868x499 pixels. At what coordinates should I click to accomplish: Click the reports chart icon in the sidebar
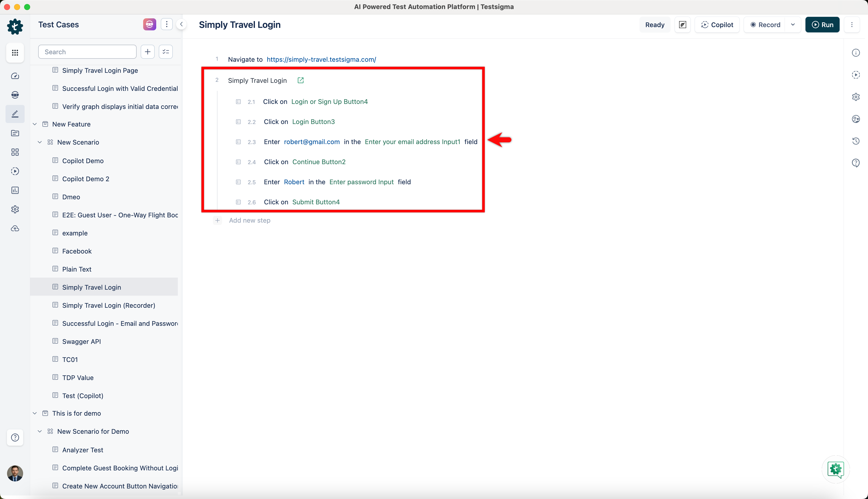[x=15, y=190]
